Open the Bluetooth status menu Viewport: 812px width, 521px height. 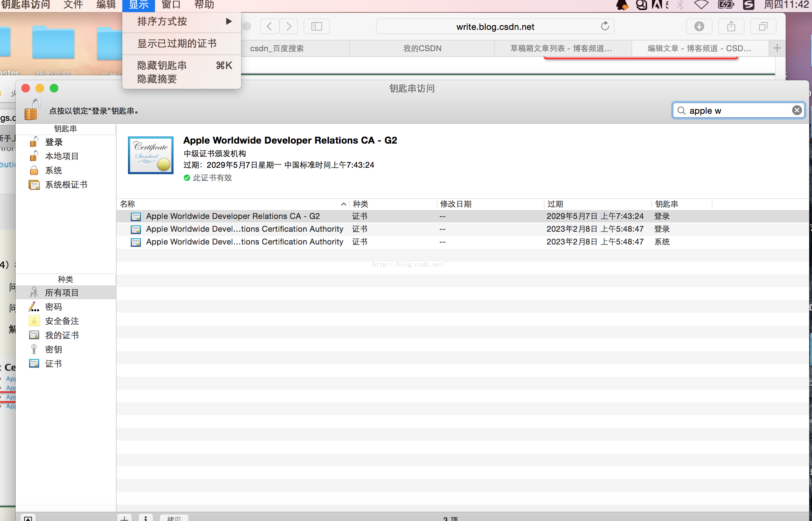(680, 5)
